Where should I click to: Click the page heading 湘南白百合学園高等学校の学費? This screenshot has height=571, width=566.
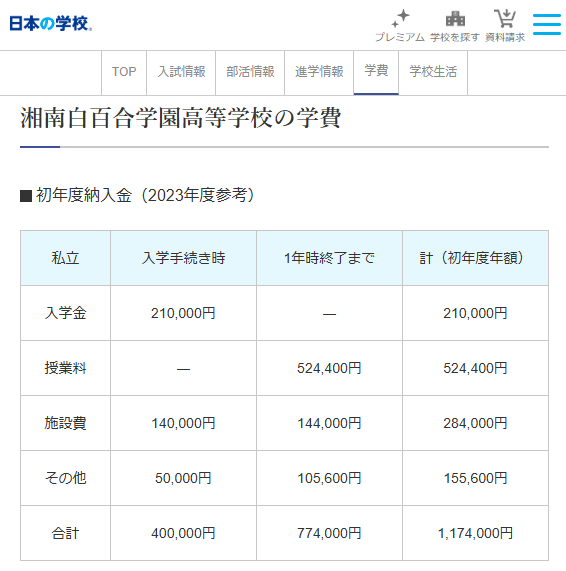click(181, 118)
